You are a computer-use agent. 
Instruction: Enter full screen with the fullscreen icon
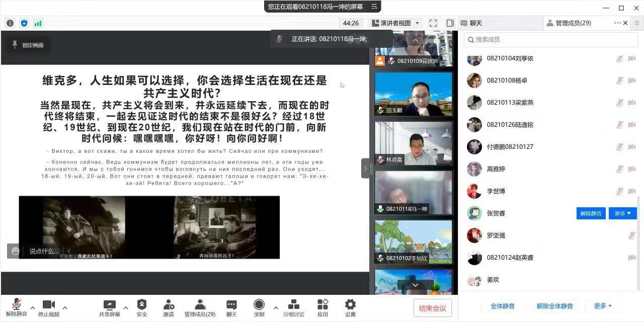[x=433, y=23]
